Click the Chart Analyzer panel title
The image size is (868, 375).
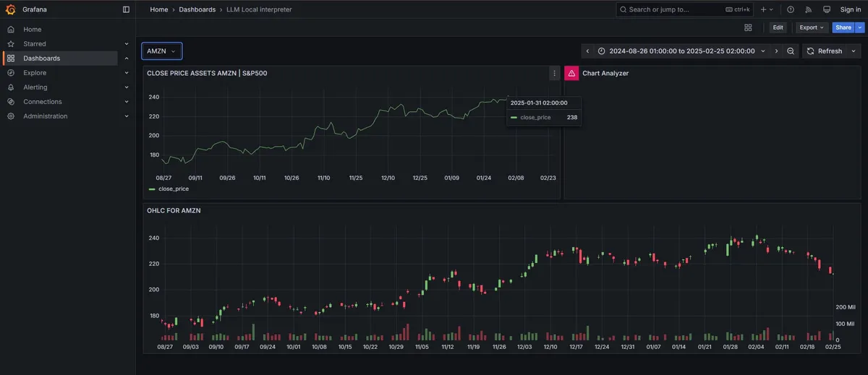coord(605,73)
